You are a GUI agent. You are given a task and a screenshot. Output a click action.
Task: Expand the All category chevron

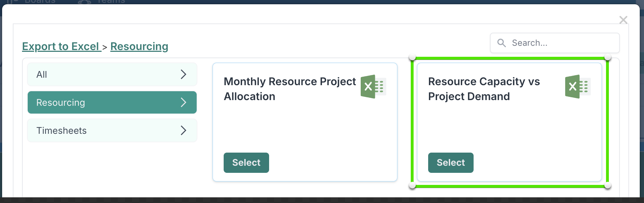coord(183,75)
